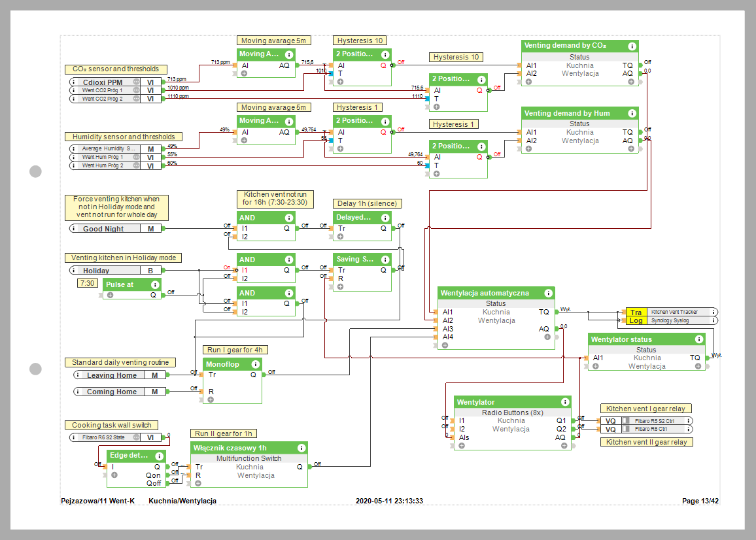The image size is (756, 540).
Task: Click the Monoflop block info icon
Action: pos(255,364)
